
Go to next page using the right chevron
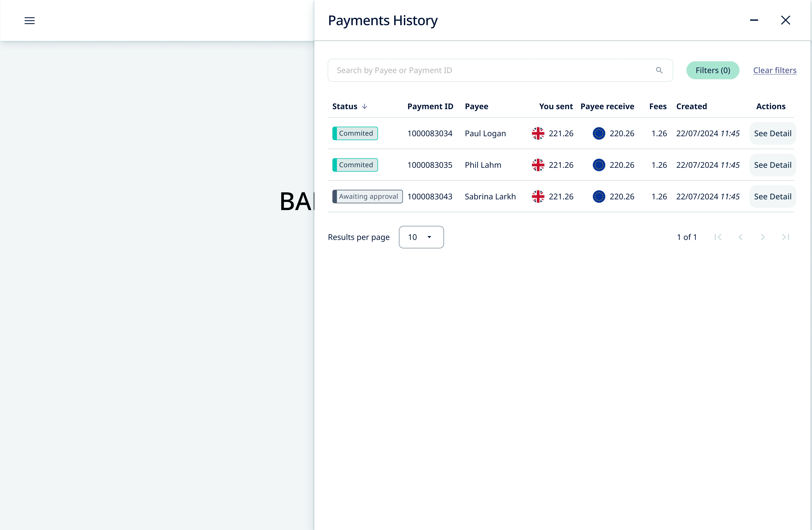pyautogui.click(x=763, y=237)
